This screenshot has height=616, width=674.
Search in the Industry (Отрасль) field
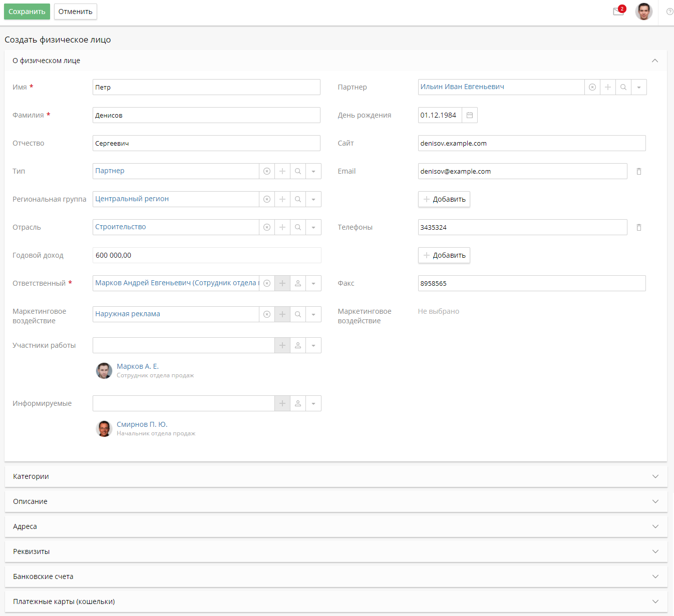coord(298,227)
